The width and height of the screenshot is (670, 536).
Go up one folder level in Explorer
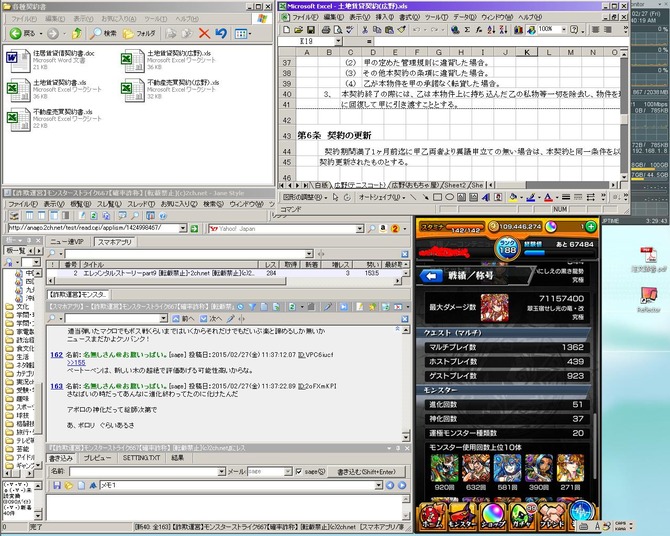[77, 33]
